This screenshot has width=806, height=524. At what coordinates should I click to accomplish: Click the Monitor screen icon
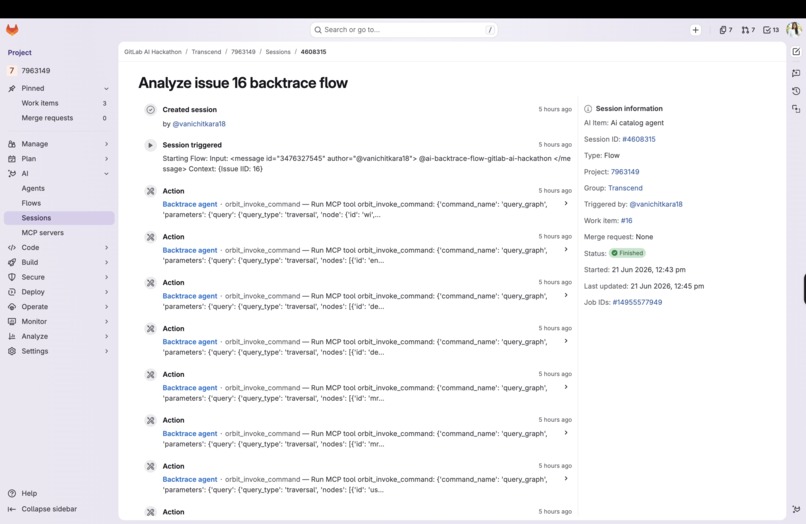click(12, 321)
